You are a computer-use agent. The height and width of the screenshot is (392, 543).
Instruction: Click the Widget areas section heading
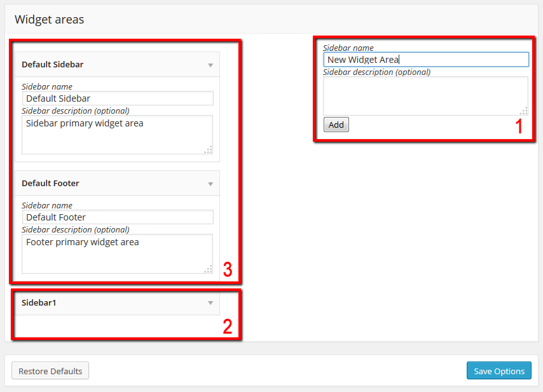pos(50,20)
